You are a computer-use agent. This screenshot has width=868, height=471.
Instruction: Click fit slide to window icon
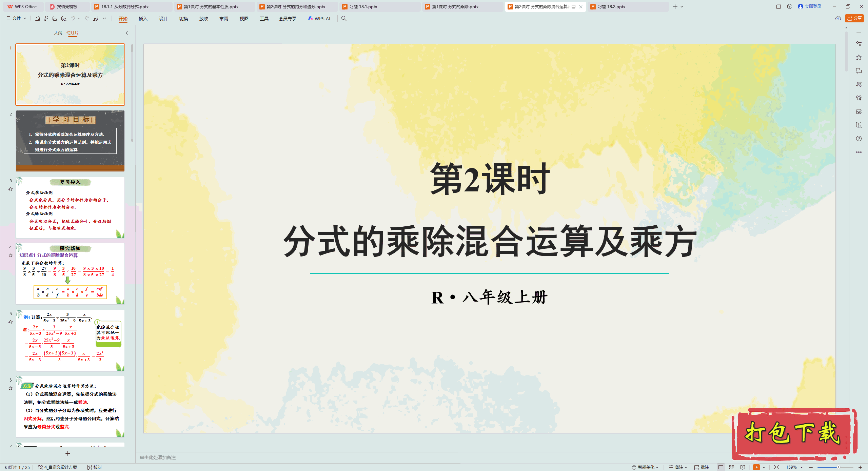pyautogui.click(x=777, y=467)
